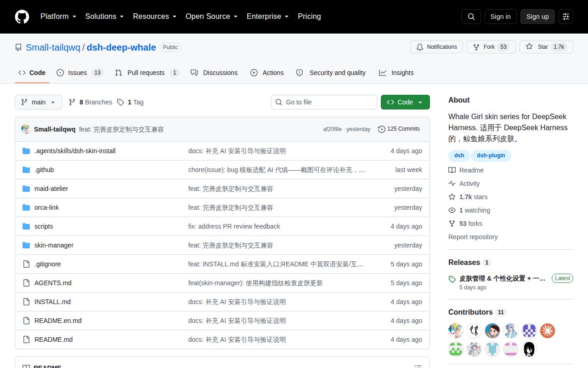Open the README.md file
This screenshot has height=368, width=588.
pos(53,339)
